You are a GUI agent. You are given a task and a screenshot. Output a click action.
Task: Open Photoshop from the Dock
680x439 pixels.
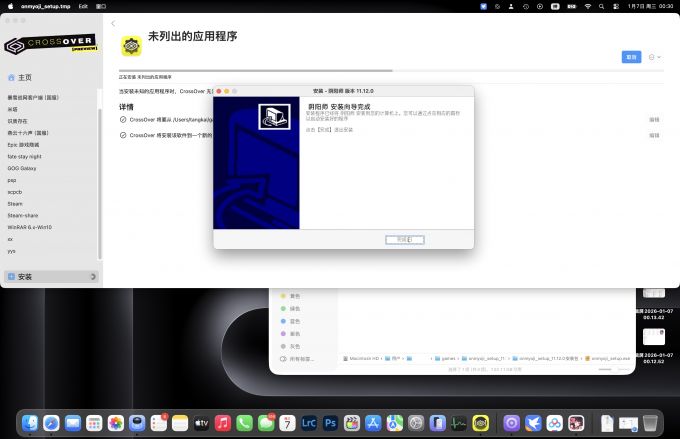coord(330,423)
